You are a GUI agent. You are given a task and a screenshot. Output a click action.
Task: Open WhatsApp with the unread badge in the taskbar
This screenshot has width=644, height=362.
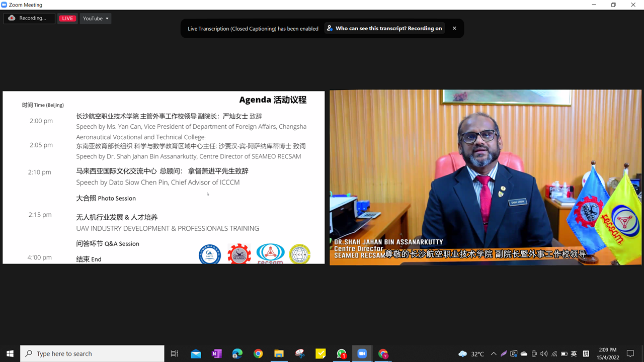342,353
